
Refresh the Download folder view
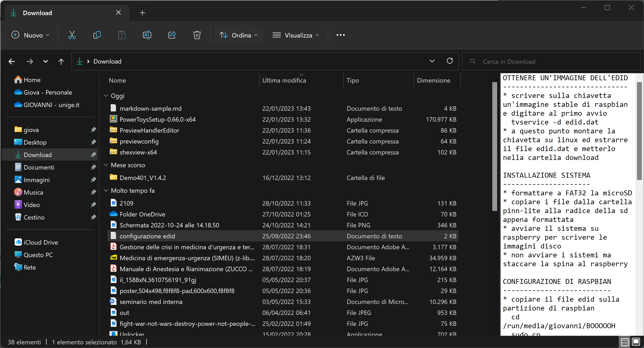(x=450, y=61)
